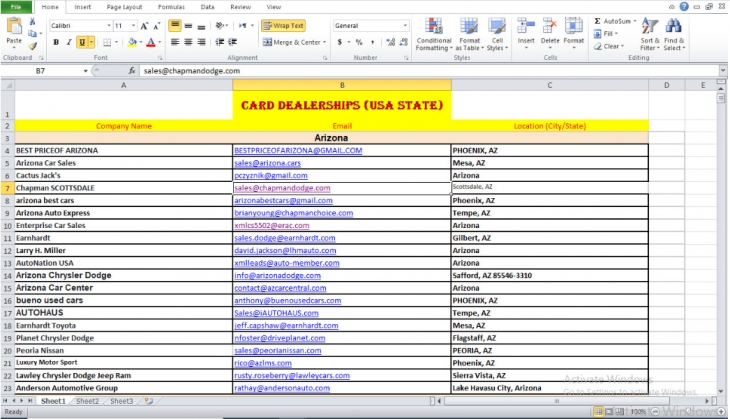This screenshot has height=419, width=730.
Task: Click Decrease Decimal icon
Action: click(404, 42)
